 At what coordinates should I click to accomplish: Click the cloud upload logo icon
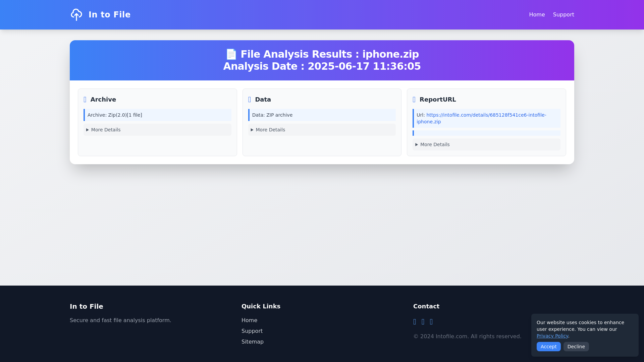76,15
